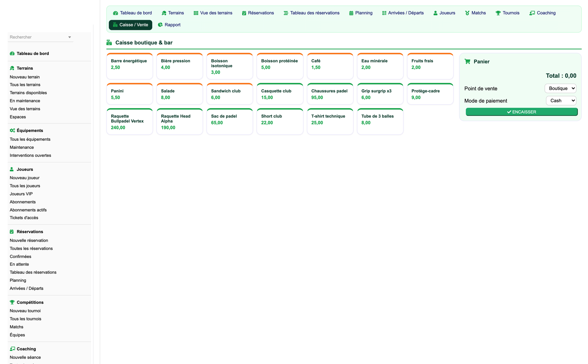
Task: Click the Joueurs person icon in top nav
Action: [x=435, y=13]
